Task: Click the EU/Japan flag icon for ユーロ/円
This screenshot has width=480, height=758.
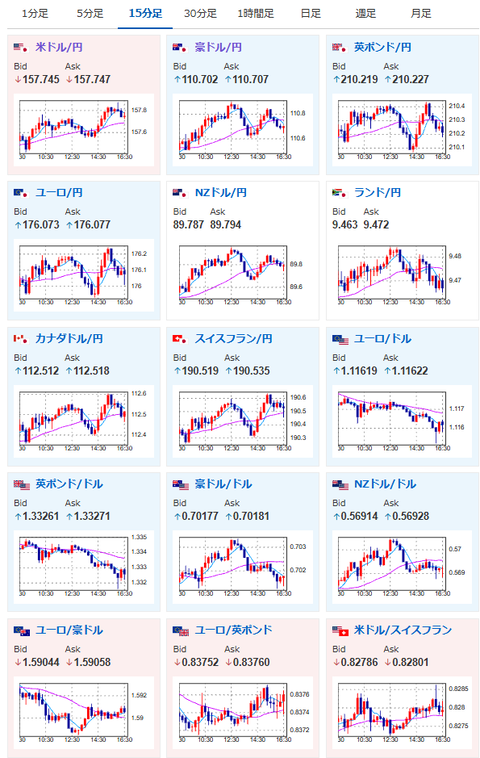Action: coord(21,193)
